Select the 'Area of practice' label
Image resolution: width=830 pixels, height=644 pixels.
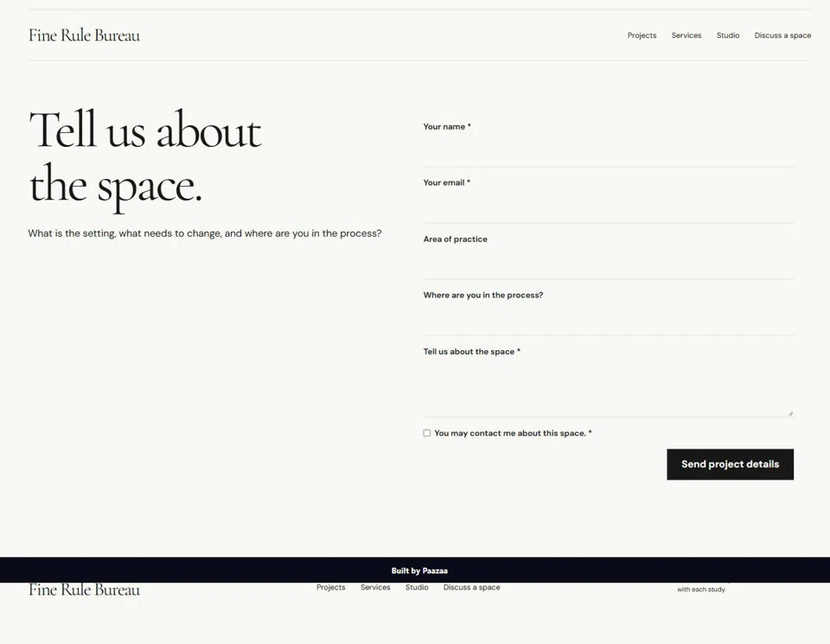(x=456, y=239)
